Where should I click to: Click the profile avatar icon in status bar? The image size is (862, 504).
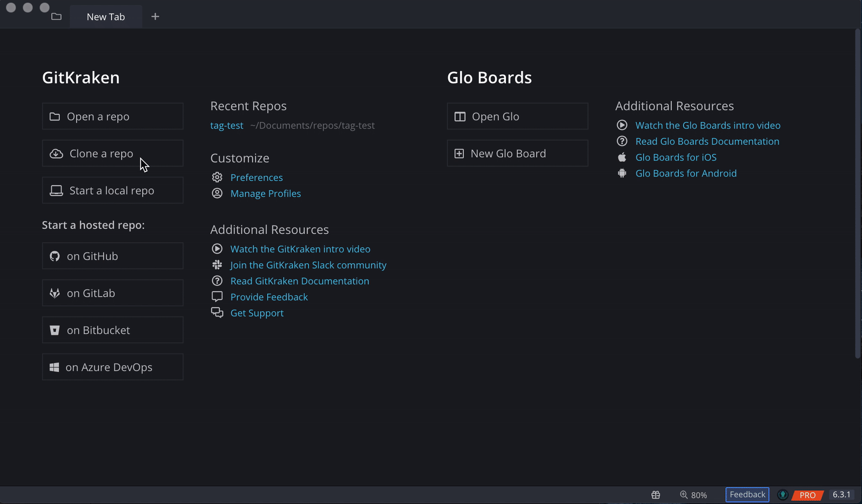click(783, 495)
